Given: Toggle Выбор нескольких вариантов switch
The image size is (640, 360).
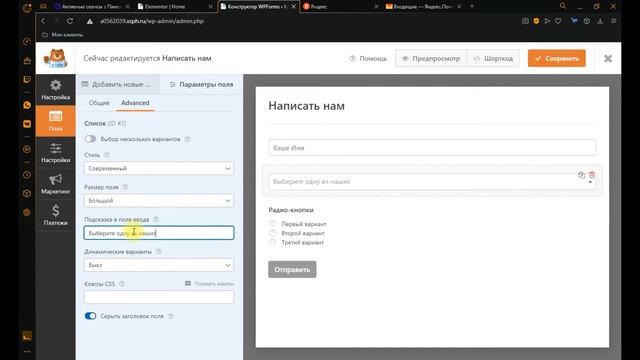Looking at the screenshot, I should tap(90, 139).
